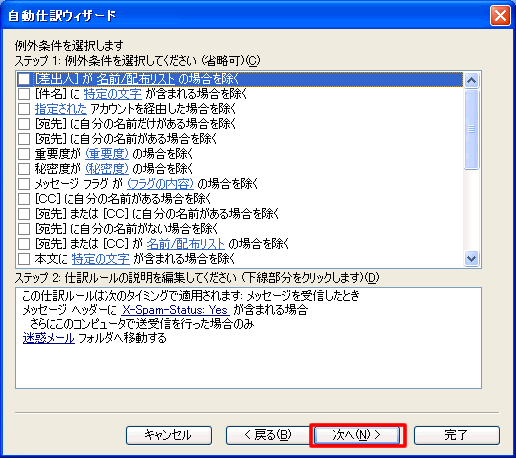The image size is (516, 458).
Task: Click scroll up arrow of exception list
Action: 472,80
